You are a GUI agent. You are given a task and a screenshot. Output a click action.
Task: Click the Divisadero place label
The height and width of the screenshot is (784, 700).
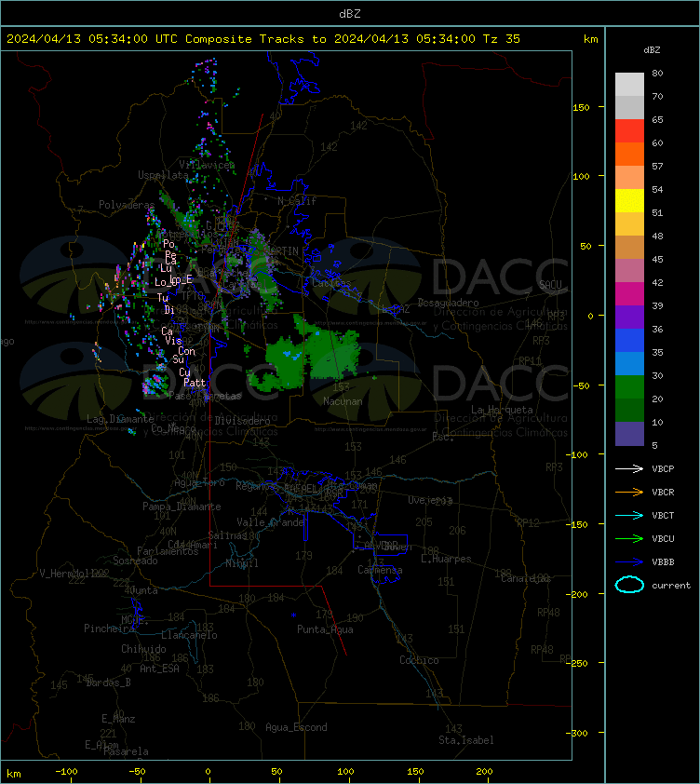coord(243,421)
